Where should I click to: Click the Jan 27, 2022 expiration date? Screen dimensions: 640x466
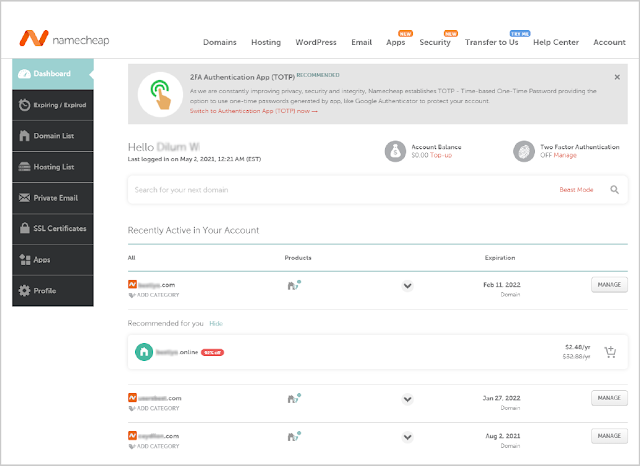tap(502, 398)
